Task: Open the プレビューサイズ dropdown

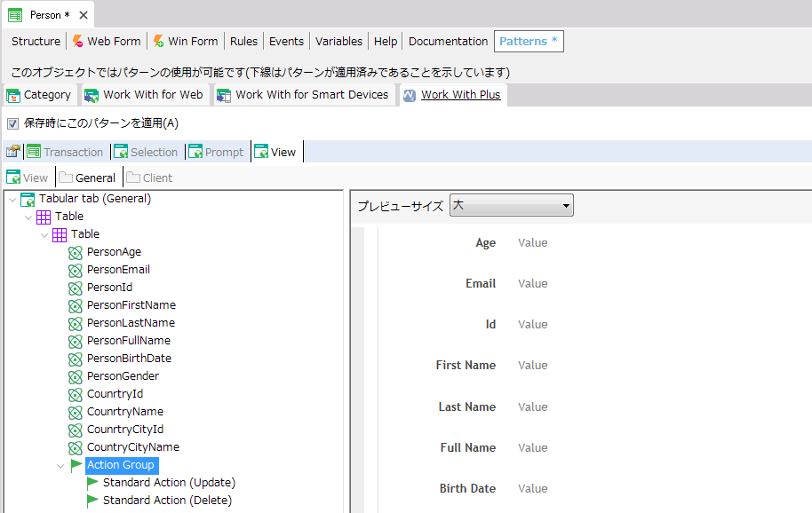Action: tap(567, 204)
